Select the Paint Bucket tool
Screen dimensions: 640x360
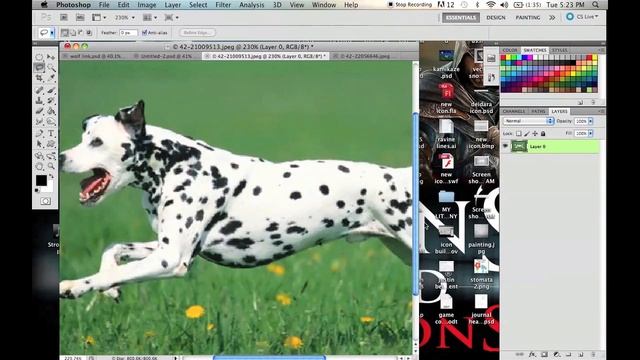[x=51, y=111]
